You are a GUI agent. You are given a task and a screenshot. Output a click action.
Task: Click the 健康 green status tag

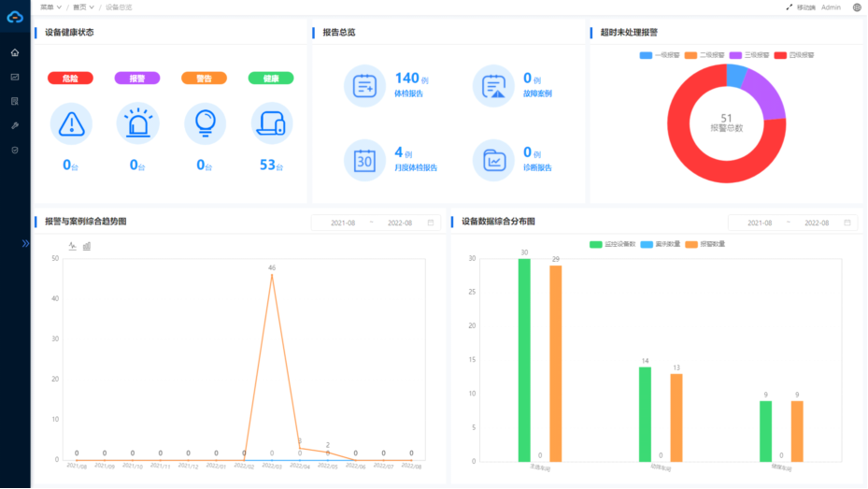coord(271,79)
